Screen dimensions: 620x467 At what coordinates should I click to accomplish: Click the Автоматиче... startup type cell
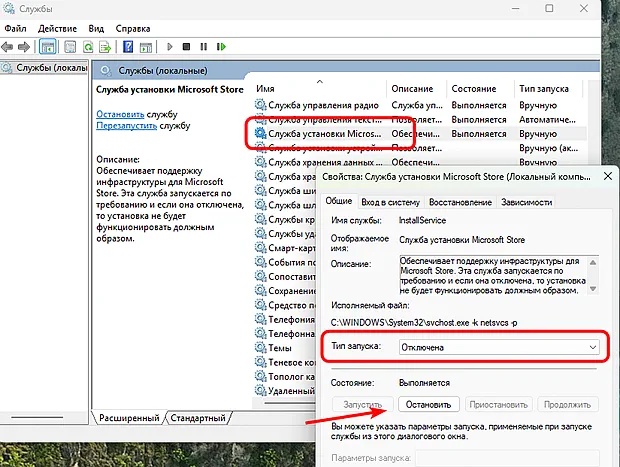(547, 119)
